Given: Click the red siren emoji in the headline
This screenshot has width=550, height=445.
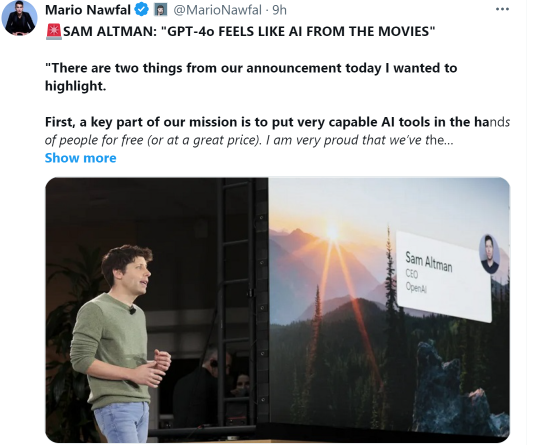Looking at the screenshot, I should 54,32.
